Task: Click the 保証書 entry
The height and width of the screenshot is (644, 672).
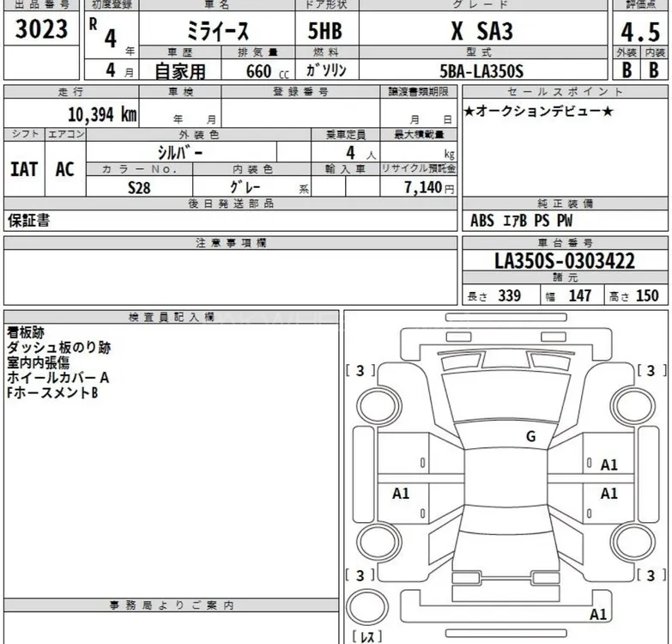Action: coord(28,221)
